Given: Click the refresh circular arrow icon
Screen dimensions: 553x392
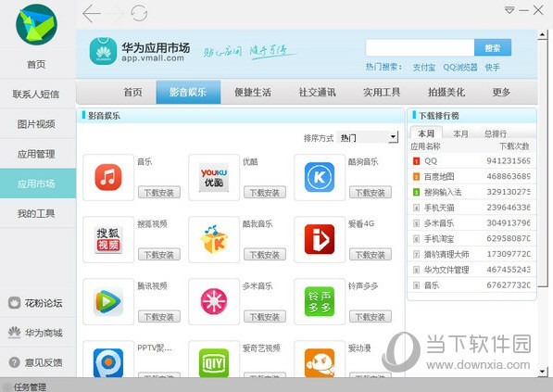Looking at the screenshot, I should (139, 13).
